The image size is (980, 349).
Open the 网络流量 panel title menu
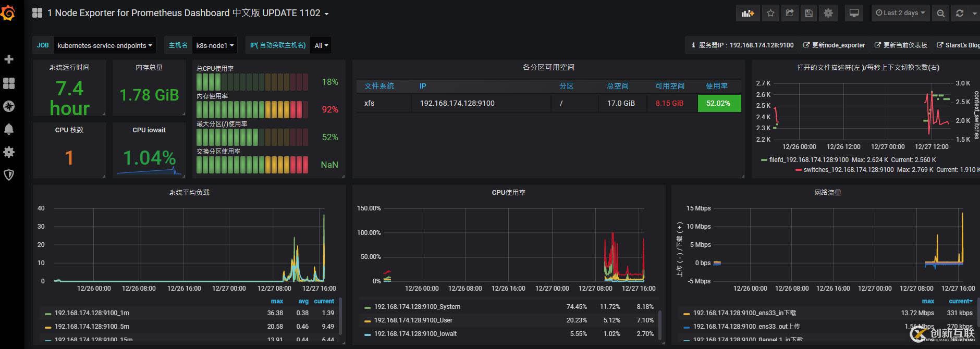click(828, 192)
